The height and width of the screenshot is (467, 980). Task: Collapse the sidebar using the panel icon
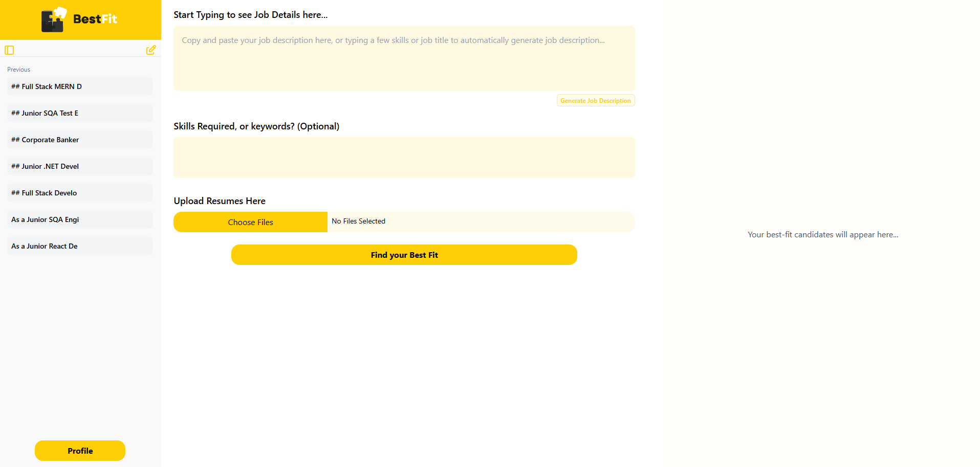9,50
